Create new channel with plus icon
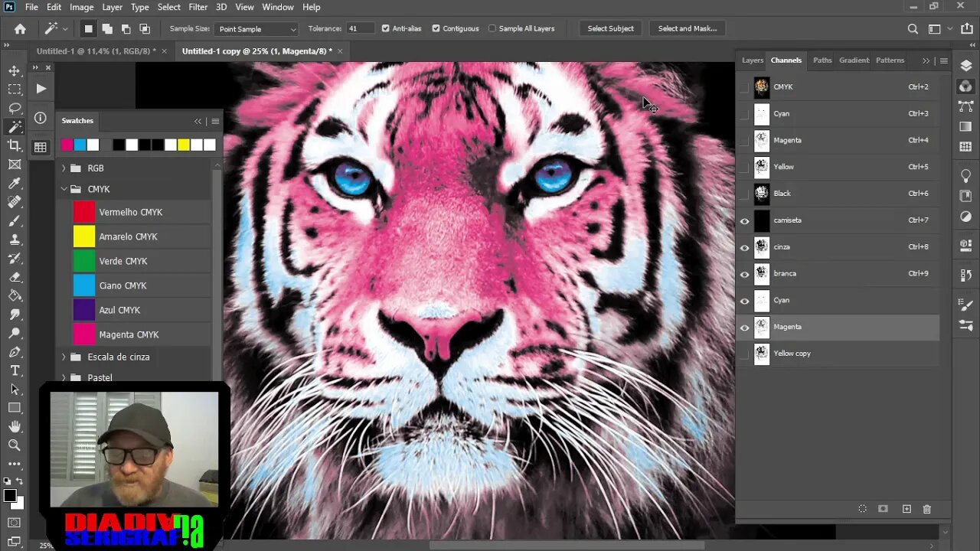The image size is (980, 551). pos(906,509)
